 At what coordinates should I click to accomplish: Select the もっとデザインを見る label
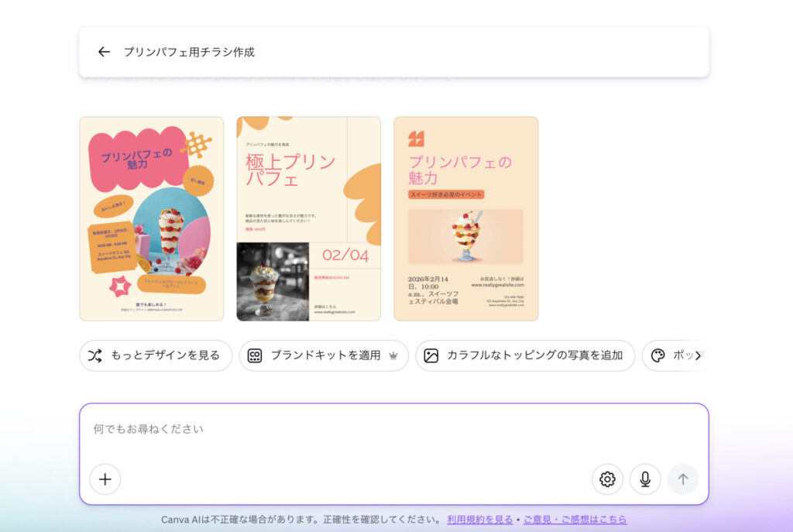coord(165,355)
